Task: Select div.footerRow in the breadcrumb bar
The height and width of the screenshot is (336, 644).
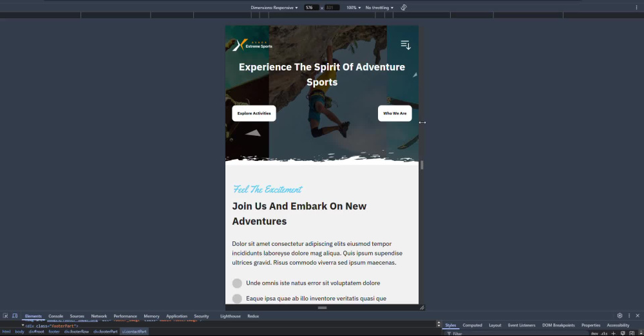Action: [77, 331]
